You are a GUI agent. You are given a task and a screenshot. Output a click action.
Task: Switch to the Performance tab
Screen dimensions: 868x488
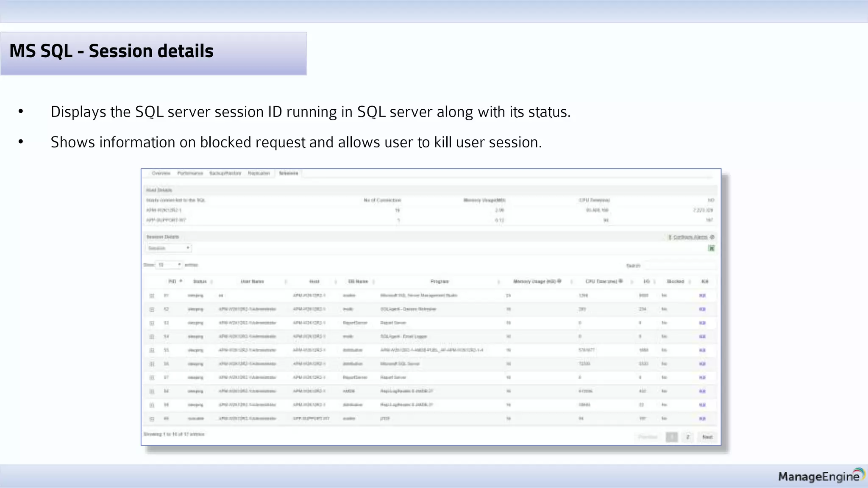(x=190, y=173)
